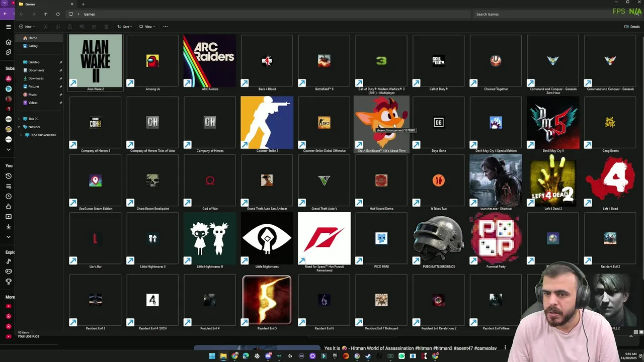Select the GeoGuessr Steam Edition shortcut
This screenshot has height=362, width=644.
coord(95,183)
